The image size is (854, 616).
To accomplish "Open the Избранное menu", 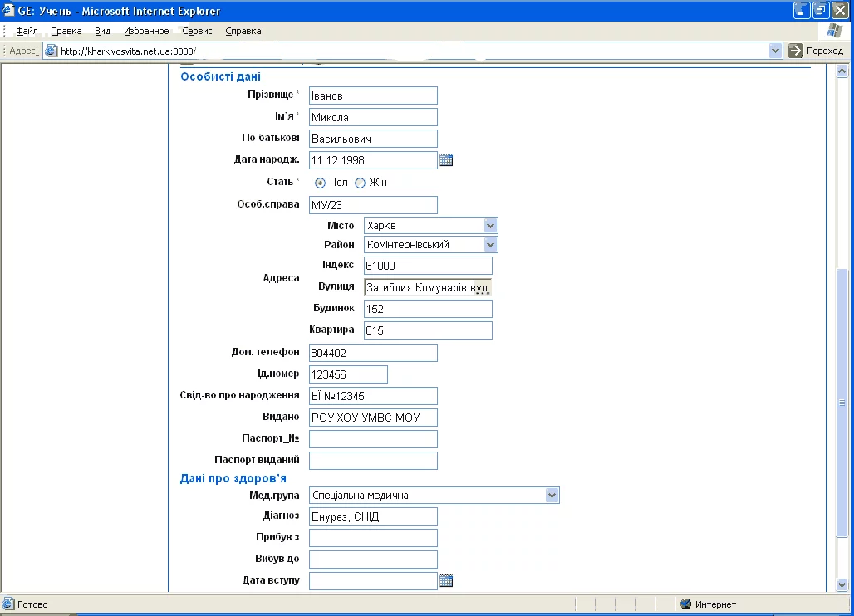I will click(x=146, y=31).
